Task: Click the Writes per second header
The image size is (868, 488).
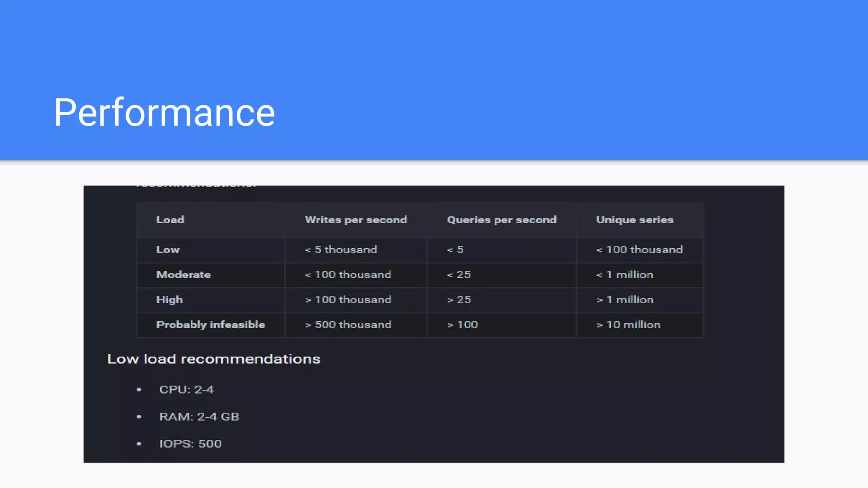Action: [x=355, y=220]
